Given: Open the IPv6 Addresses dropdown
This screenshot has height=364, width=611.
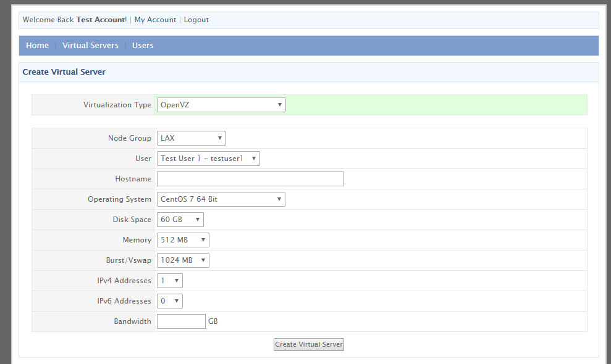Looking at the screenshot, I should tap(169, 301).
